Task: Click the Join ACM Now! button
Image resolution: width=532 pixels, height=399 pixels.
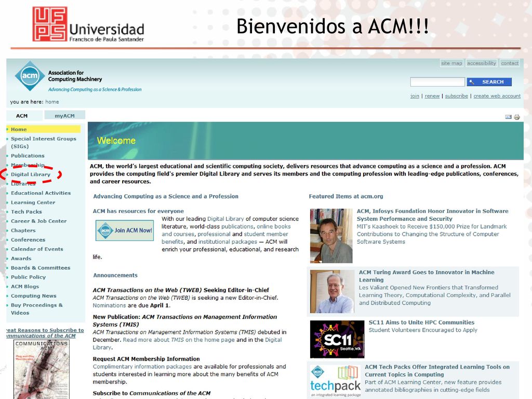Action: (x=125, y=230)
